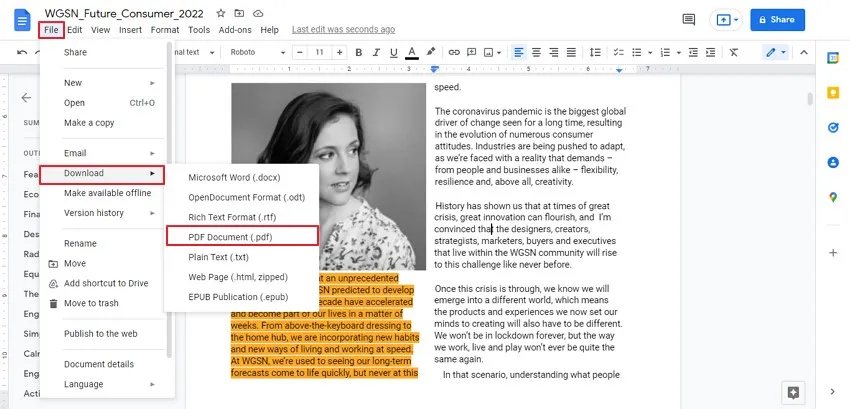Screen dimensions: 850x409
Task: Expand the Download submenu
Action: (102, 173)
